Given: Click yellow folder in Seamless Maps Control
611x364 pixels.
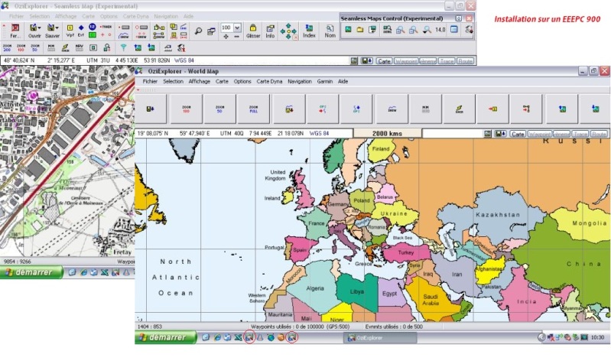Looking at the screenshot, I should (360, 30).
